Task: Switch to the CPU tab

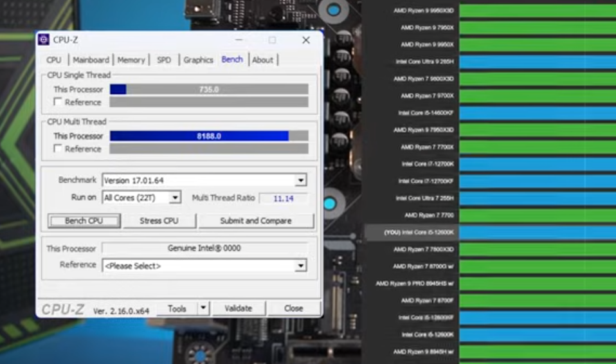Action: pyautogui.click(x=54, y=60)
